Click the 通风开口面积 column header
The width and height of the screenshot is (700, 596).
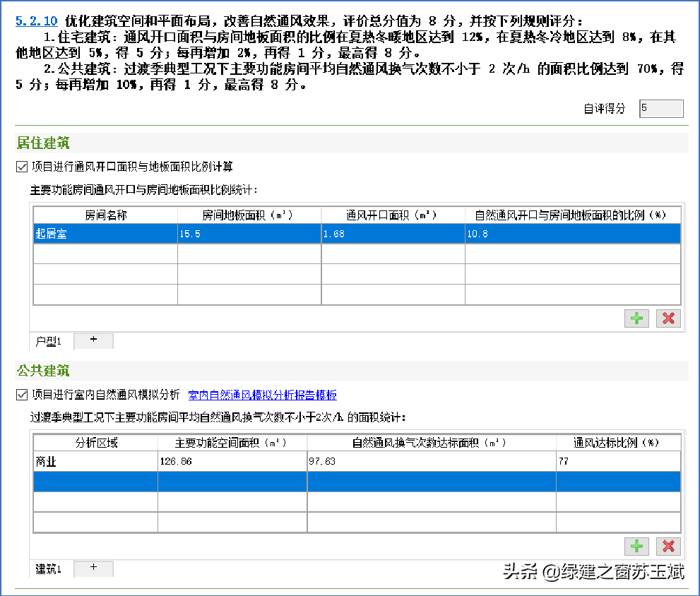pos(393,215)
